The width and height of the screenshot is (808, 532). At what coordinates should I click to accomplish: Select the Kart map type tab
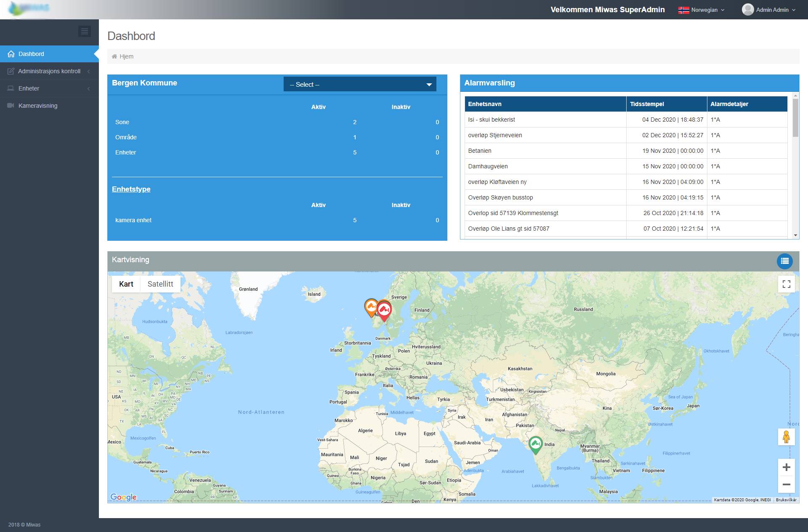tap(126, 284)
